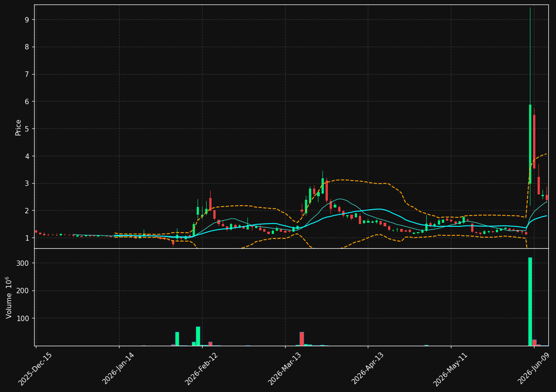Click the price tick label 3
556x392 pixels.
click(x=26, y=183)
